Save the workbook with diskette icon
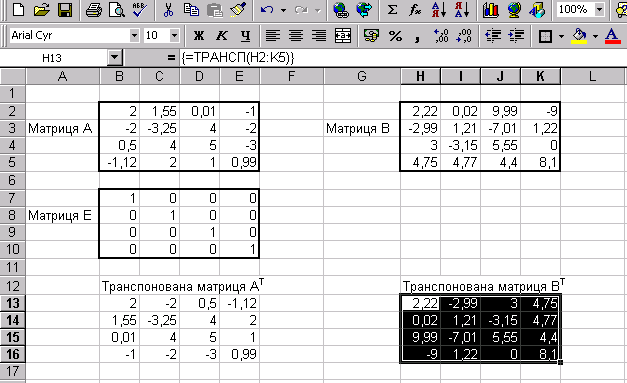The width and height of the screenshot is (627, 383). coord(64,9)
